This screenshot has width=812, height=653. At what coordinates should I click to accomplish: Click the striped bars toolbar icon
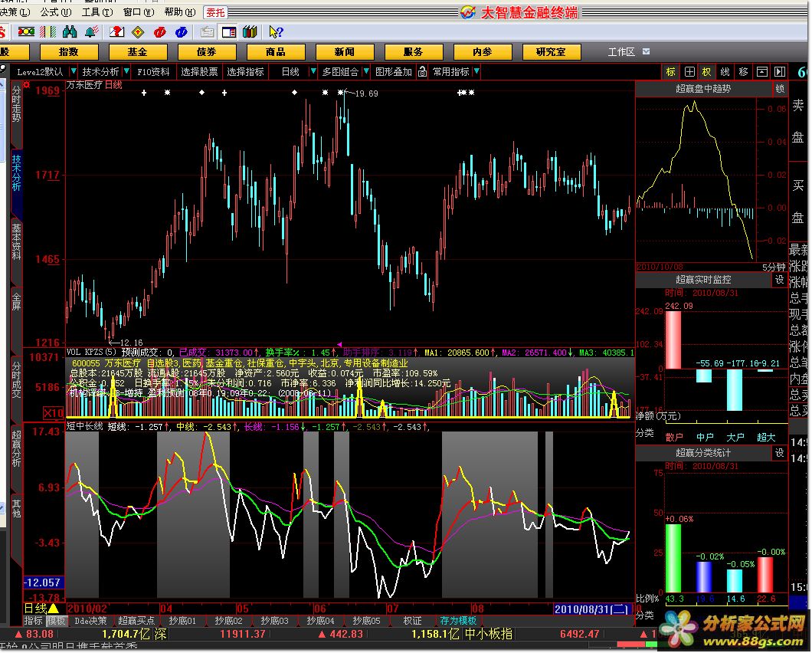click(x=48, y=32)
